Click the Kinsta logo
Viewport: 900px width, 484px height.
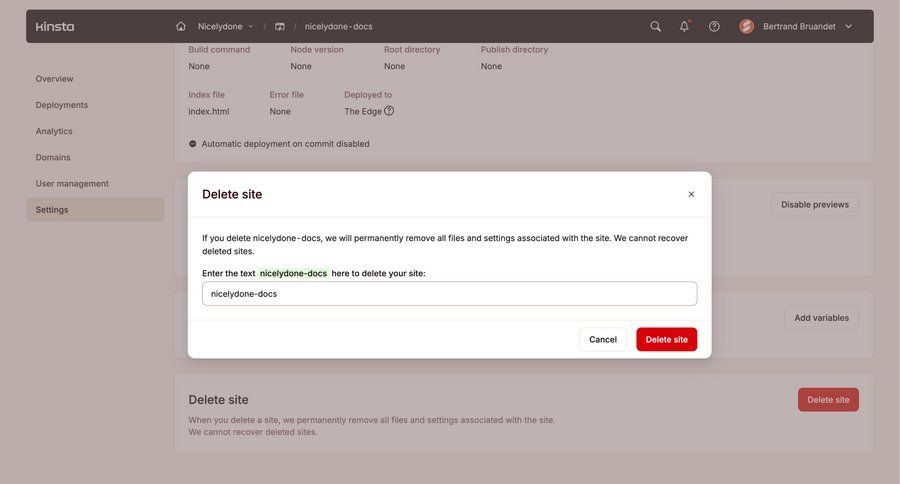pyautogui.click(x=55, y=26)
